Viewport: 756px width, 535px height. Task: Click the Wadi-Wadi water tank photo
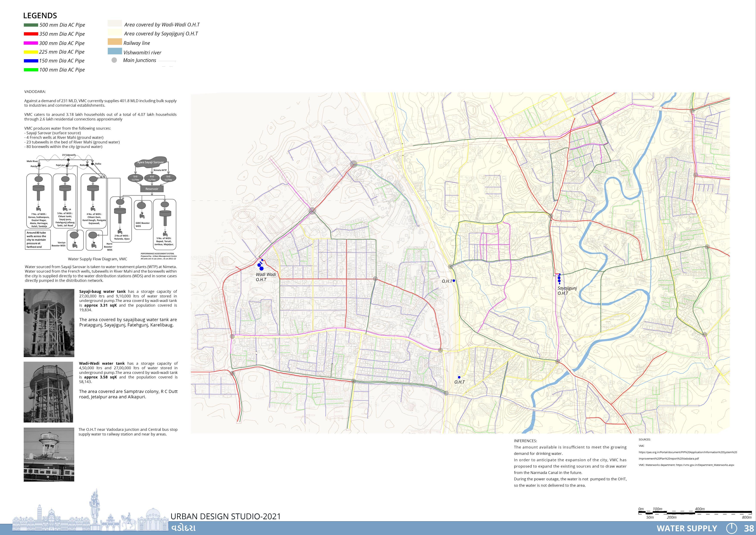tap(48, 392)
